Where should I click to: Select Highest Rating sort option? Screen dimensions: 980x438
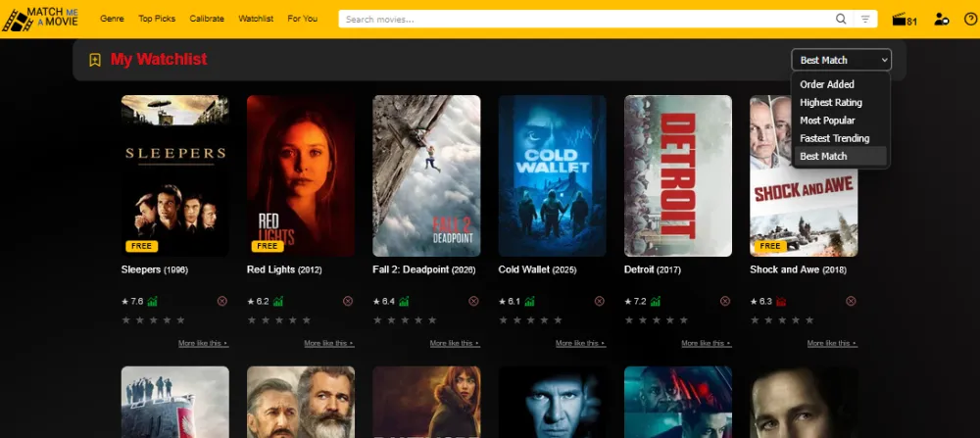(840, 103)
